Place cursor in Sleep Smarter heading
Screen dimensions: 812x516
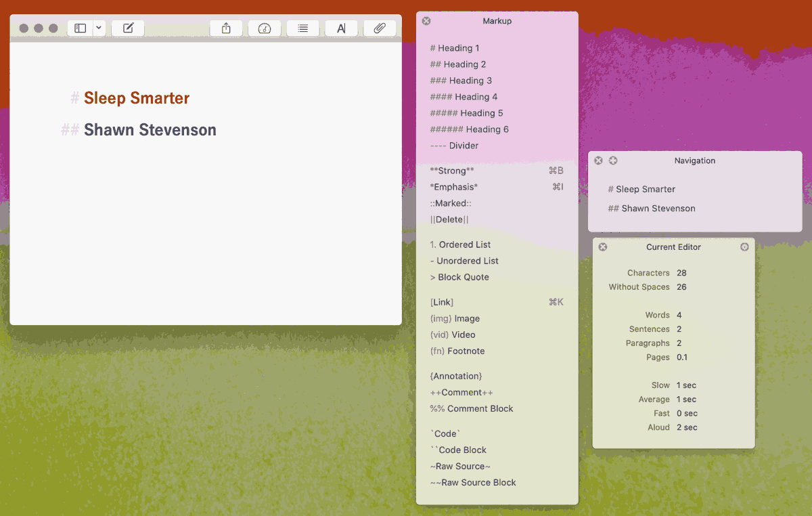click(x=136, y=98)
